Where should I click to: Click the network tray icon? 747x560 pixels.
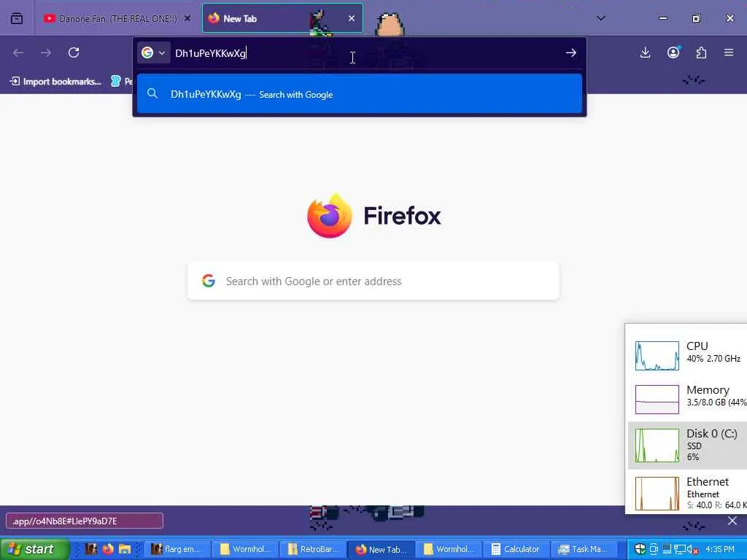(x=679, y=549)
